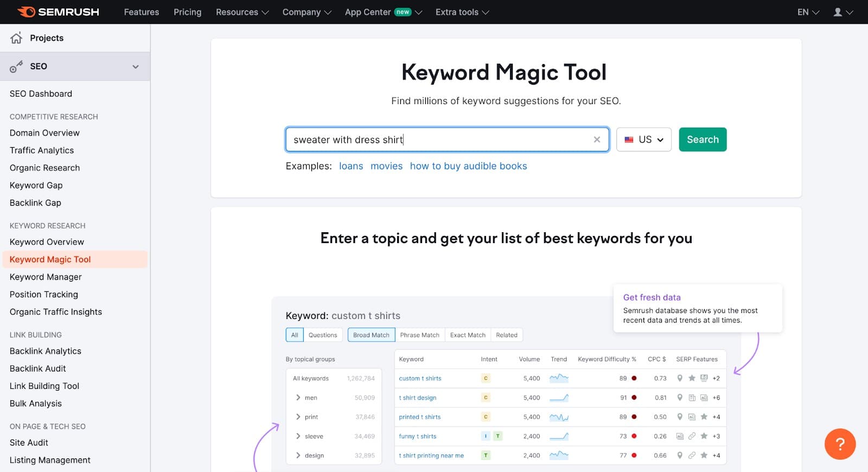Open Features in the top menu
The height and width of the screenshot is (472, 868).
click(x=142, y=12)
